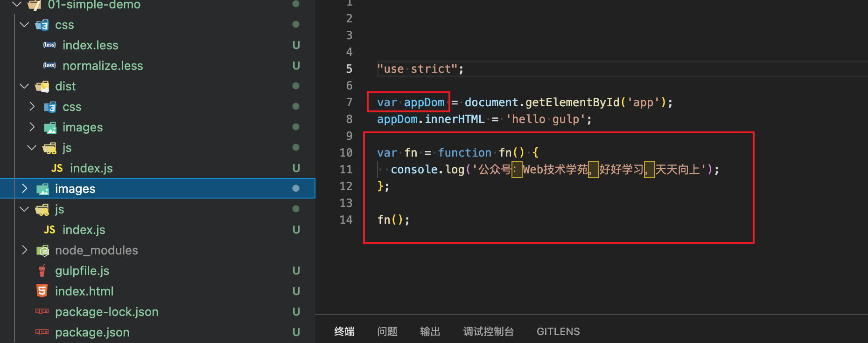The height and width of the screenshot is (343, 868).
Task: Click line number 10 in the gutter
Action: click(346, 152)
